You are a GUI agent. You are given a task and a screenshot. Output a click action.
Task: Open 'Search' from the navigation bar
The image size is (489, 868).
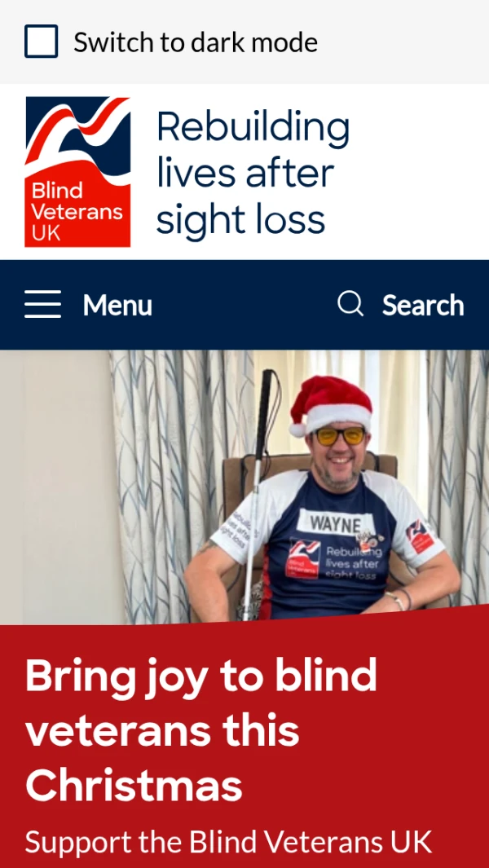(423, 305)
